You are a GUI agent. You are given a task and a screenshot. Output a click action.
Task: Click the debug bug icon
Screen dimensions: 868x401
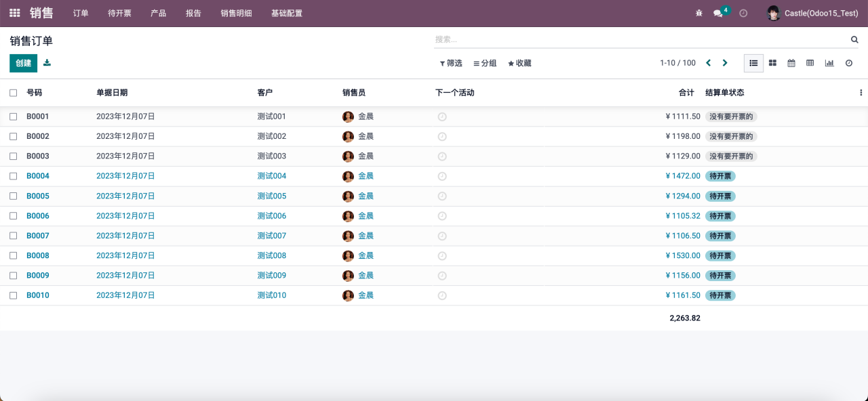point(699,13)
